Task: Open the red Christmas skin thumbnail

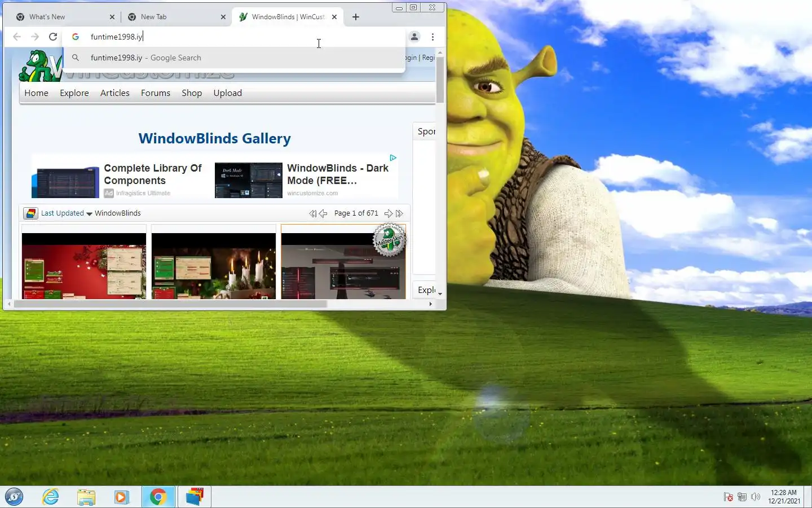Action: pyautogui.click(x=84, y=262)
